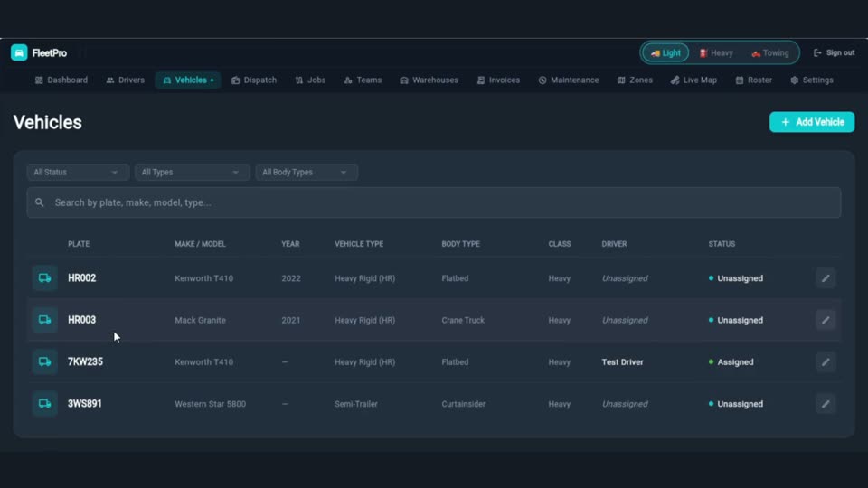Viewport: 868px width, 488px height.
Task: Click Semi-Trailer vehicle type cell
Action: tap(356, 404)
